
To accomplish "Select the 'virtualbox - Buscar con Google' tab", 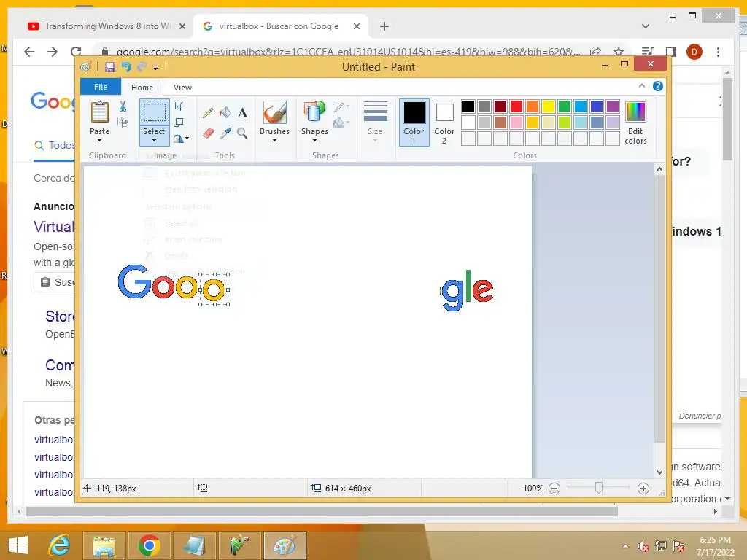I will [x=279, y=26].
